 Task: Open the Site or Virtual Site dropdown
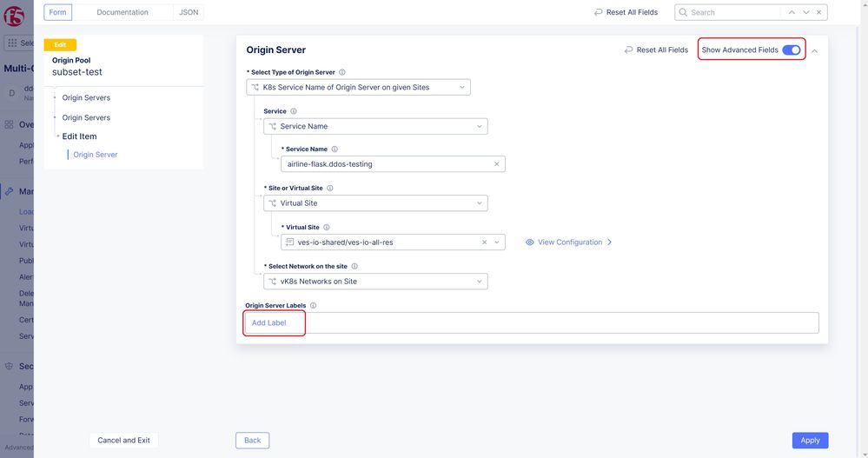(375, 203)
